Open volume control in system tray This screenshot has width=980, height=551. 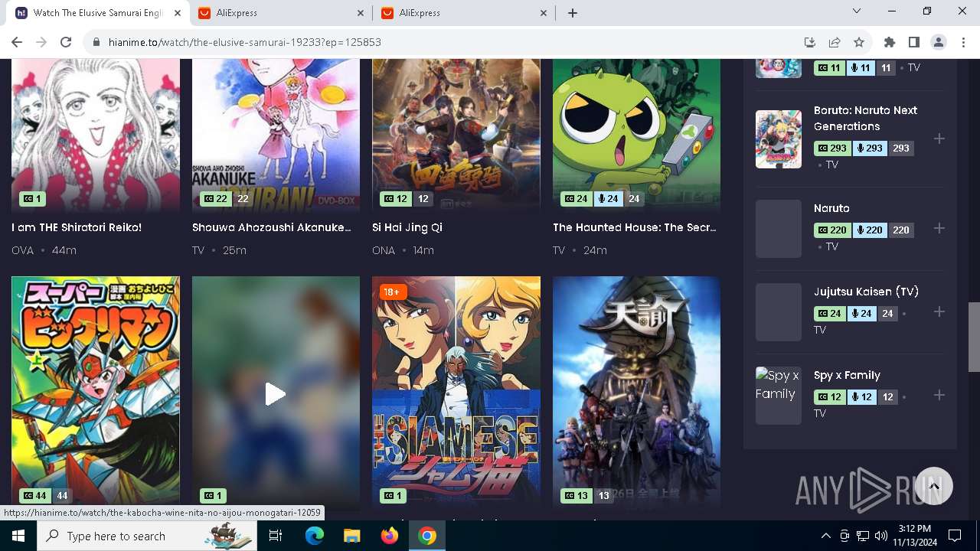[x=881, y=536]
